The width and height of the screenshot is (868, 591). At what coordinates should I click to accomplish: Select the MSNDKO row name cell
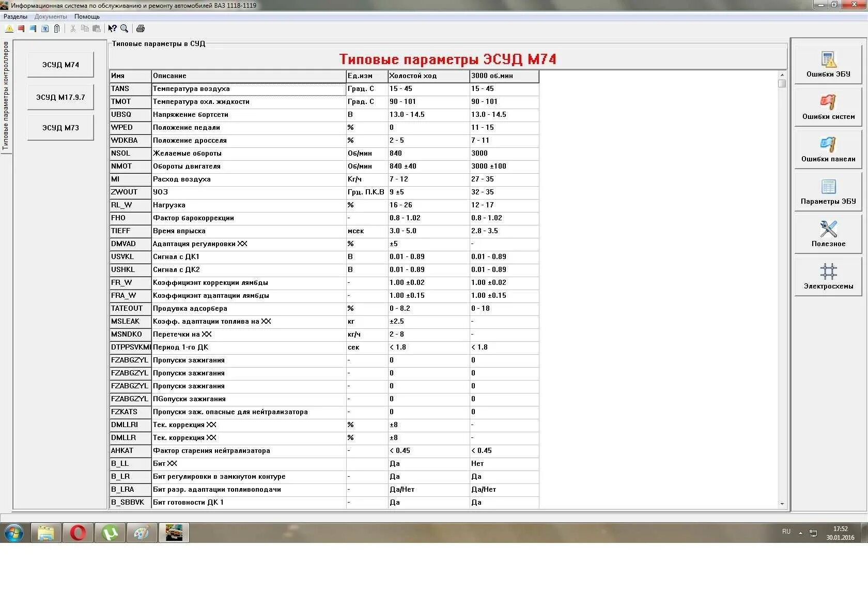pyautogui.click(x=130, y=335)
